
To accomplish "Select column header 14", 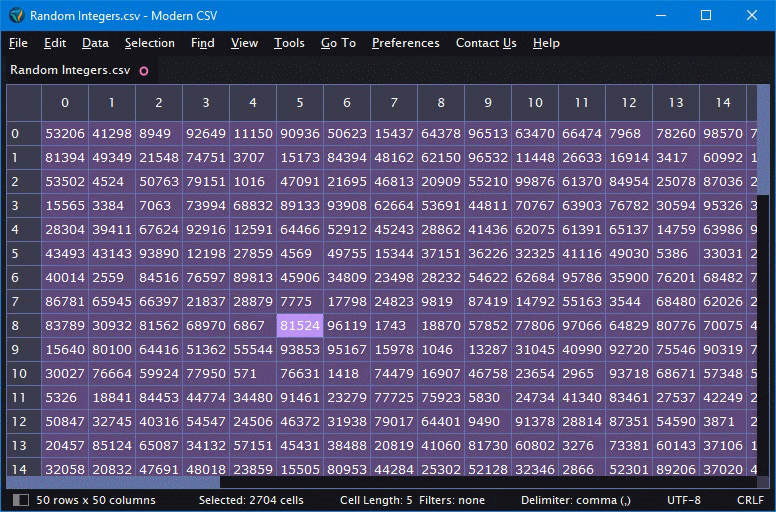I will click(x=723, y=103).
